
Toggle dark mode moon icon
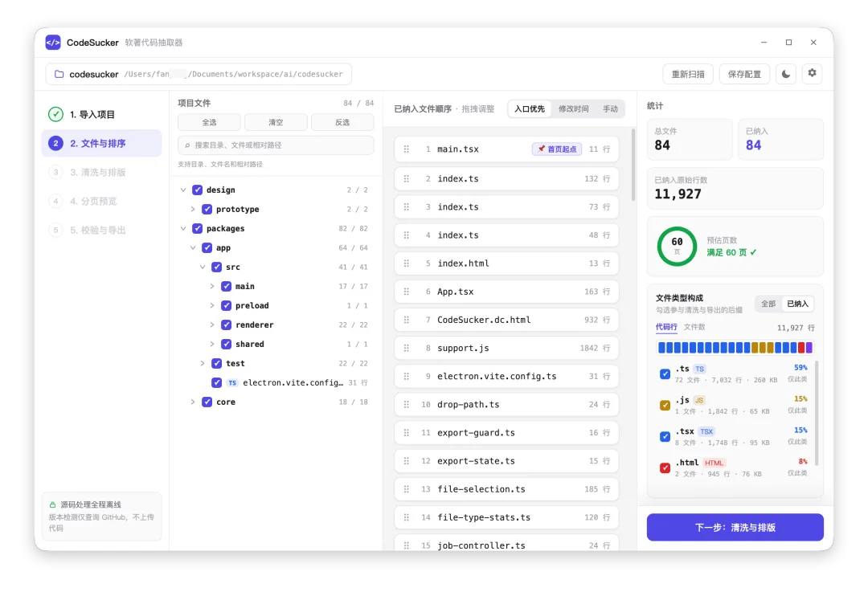[785, 74]
